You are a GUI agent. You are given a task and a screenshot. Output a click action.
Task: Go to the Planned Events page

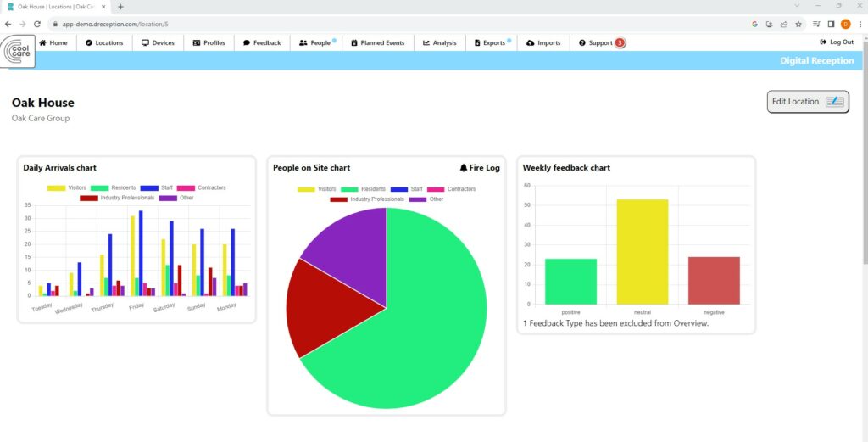[x=377, y=42]
